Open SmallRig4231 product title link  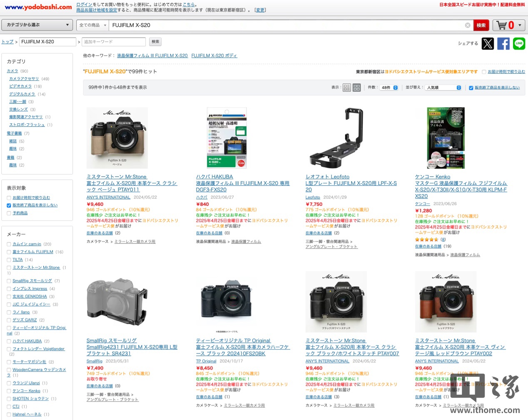[x=132, y=347]
